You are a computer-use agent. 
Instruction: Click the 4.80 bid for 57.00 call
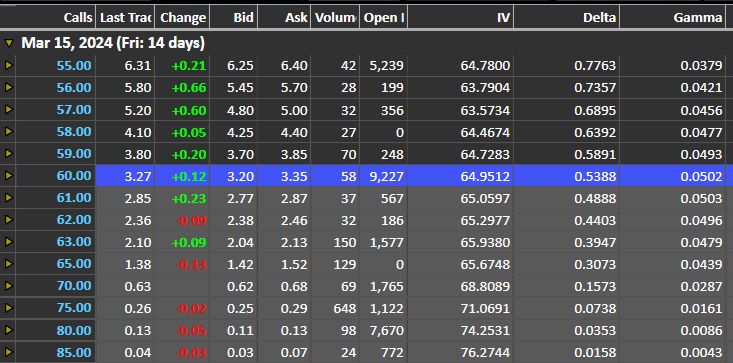(x=240, y=110)
